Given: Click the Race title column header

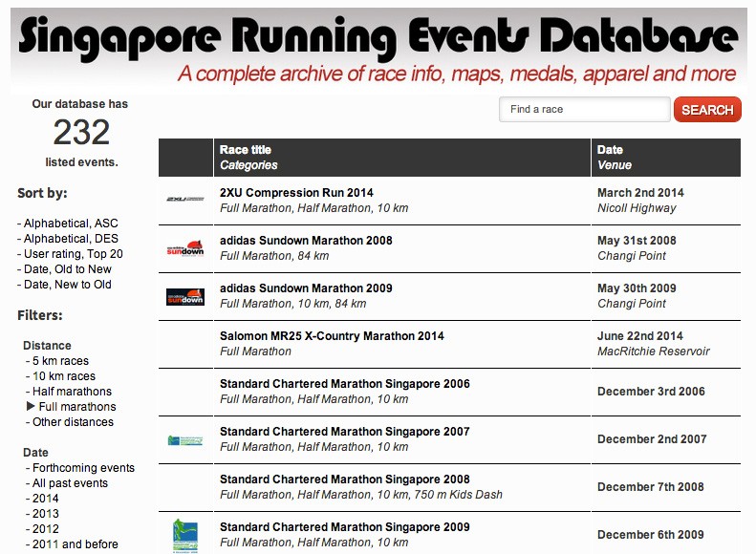Looking at the screenshot, I should 246,150.
